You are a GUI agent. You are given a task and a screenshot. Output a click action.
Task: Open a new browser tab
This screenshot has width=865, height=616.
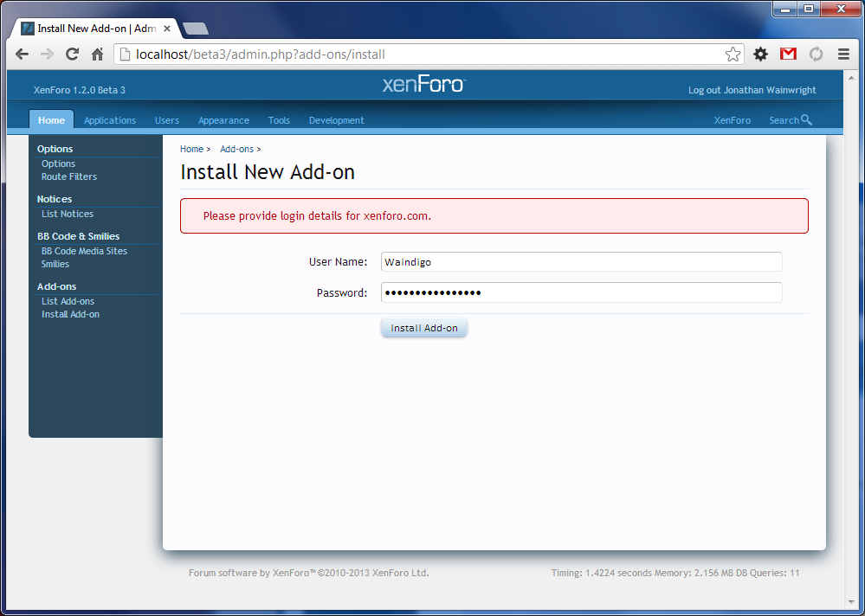pos(196,29)
